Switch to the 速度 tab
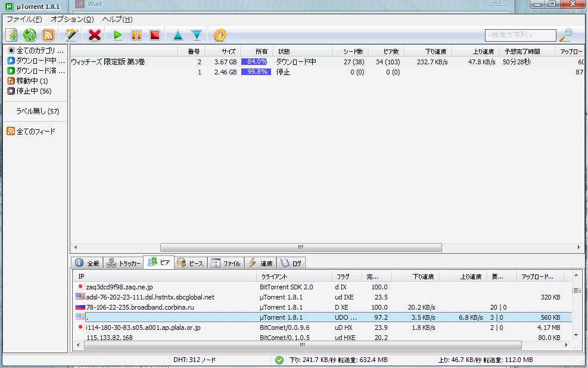 260,263
